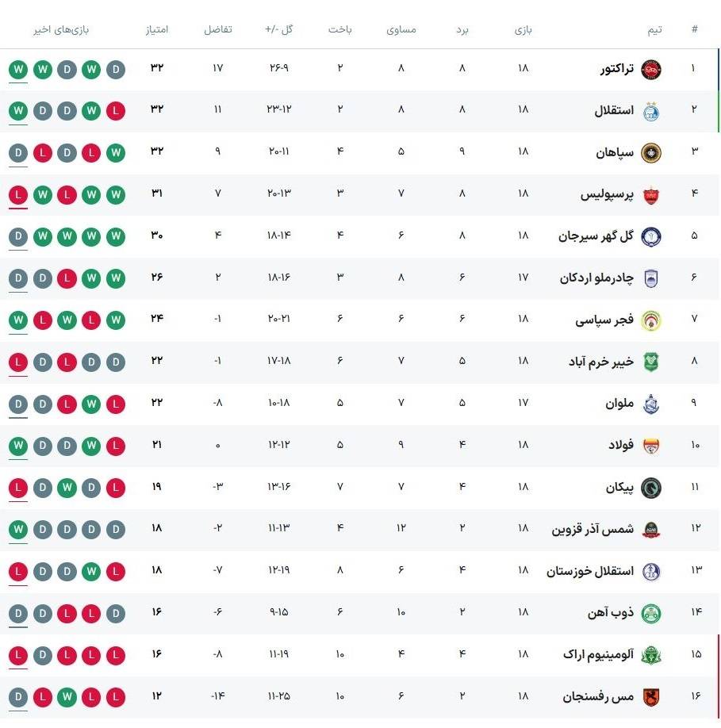721x728 pixels.
Task: Click the Mes Rafsanjan orange logo
Action: (650, 697)
